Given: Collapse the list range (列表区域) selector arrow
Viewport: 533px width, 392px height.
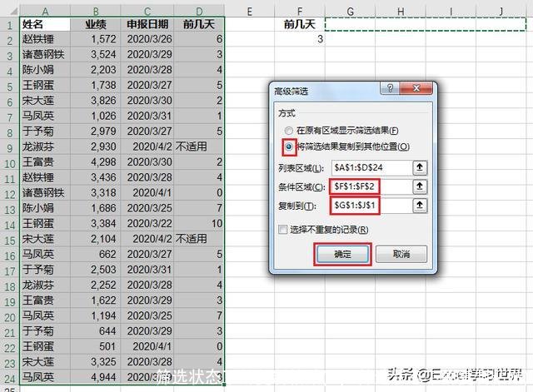Looking at the screenshot, I should coord(420,167).
